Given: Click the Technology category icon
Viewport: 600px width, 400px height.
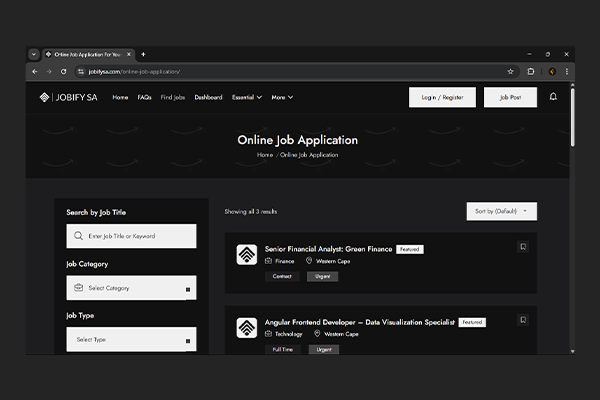Looking at the screenshot, I should [x=269, y=334].
